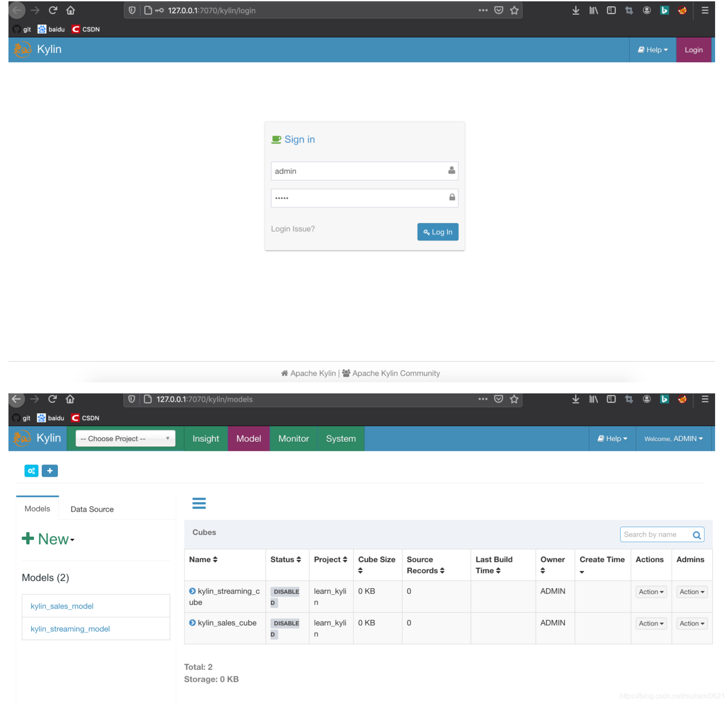728x704 pixels.
Task: Open the green New dropdown
Action: 48,539
